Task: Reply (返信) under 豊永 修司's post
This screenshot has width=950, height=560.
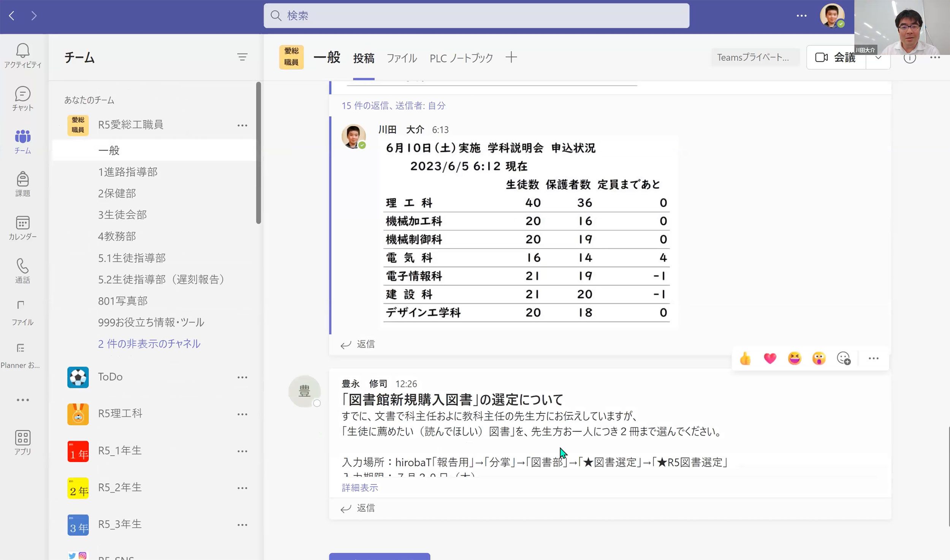Action: tap(358, 508)
